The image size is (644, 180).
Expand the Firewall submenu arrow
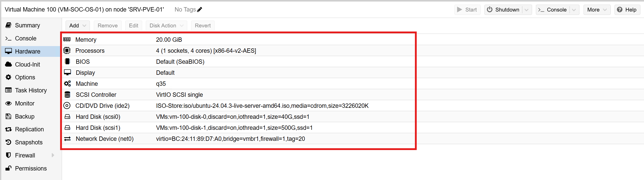pyautogui.click(x=53, y=155)
